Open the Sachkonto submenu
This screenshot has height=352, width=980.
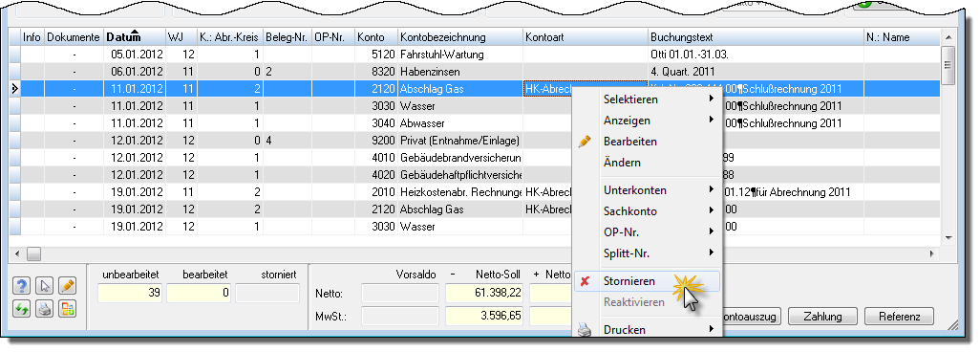647,211
